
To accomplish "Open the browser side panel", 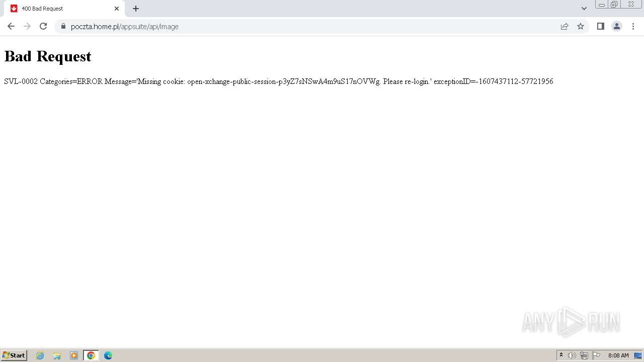I will click(600, 26).
